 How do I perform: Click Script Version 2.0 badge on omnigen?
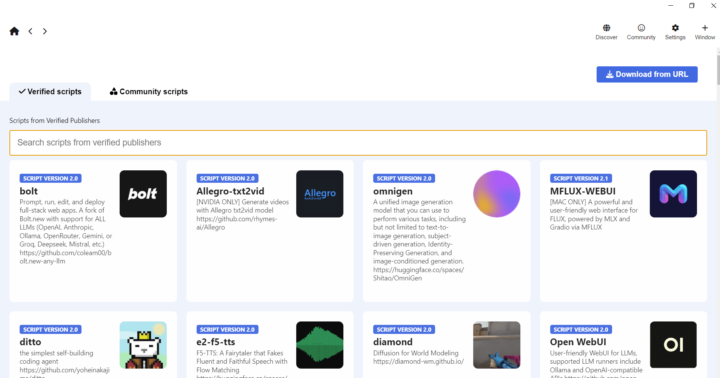tap(404, 178)
